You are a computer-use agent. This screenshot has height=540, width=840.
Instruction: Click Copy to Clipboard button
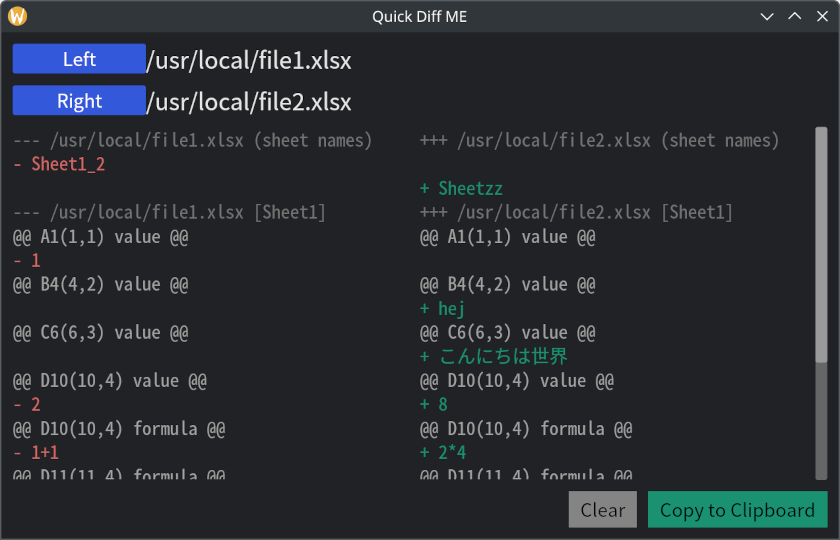coord(737,510)
